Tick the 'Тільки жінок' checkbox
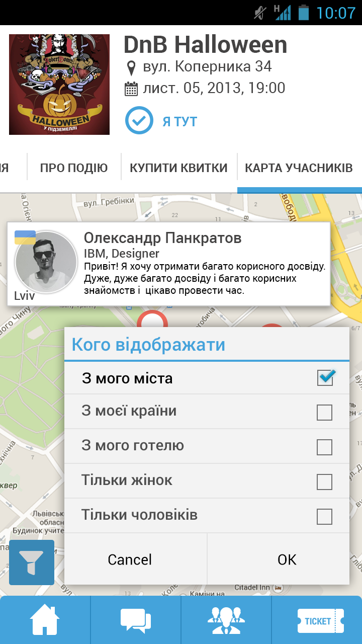This screenshot has width=362, height=644. click(x=325, y=481)
